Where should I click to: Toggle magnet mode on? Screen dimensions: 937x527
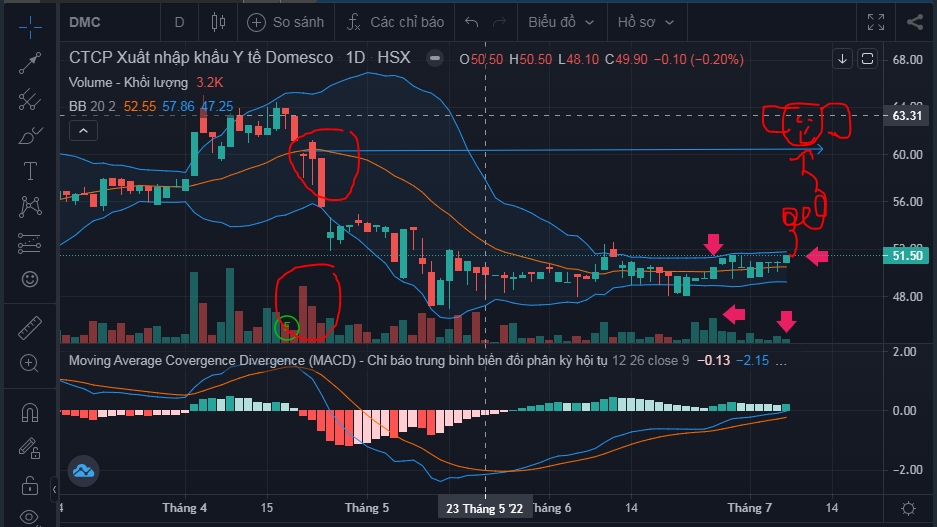[x=30, y=412]
